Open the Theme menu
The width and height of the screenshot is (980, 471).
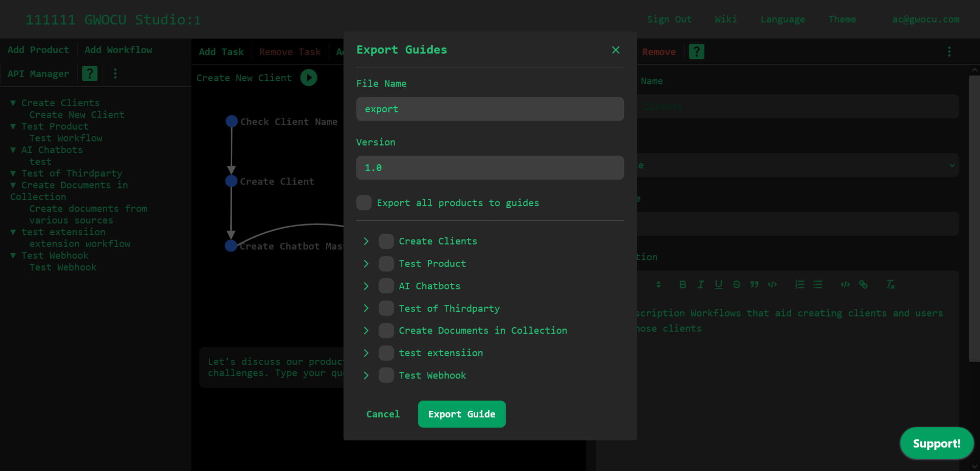[x=842, y=19]
